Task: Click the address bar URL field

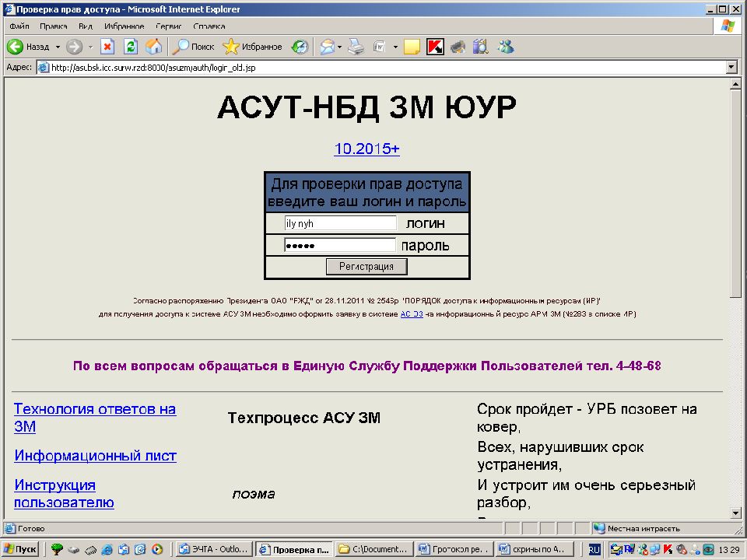Action: [381, 67]
